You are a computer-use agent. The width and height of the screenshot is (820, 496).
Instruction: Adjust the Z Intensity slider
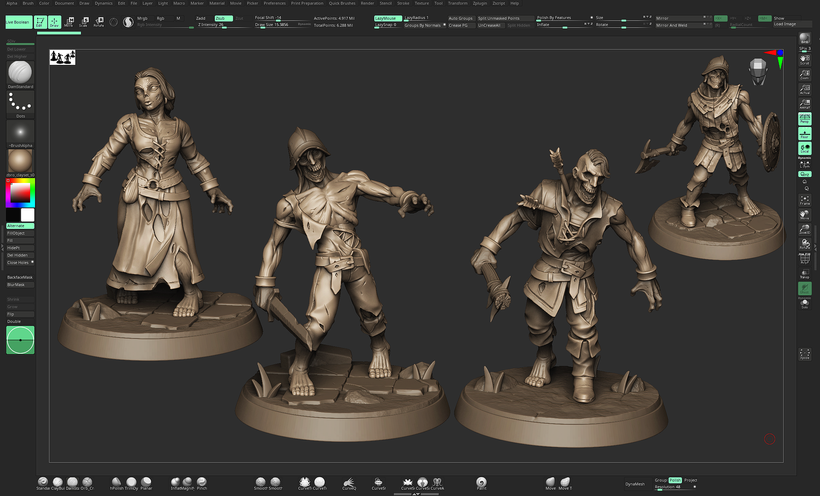pyautogui.click(x=212, y=24)
